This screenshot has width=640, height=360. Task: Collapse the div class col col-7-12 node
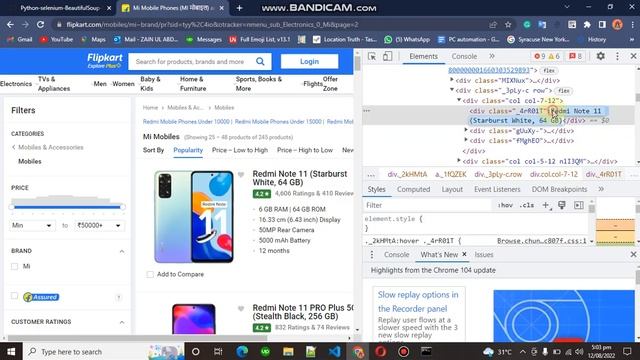coord(459,100)
